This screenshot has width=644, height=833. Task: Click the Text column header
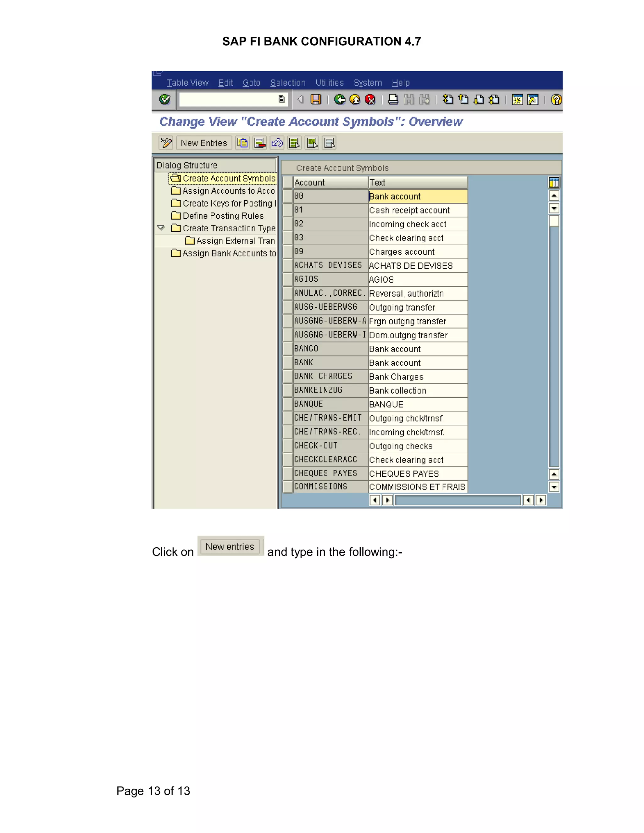[418, 183]
